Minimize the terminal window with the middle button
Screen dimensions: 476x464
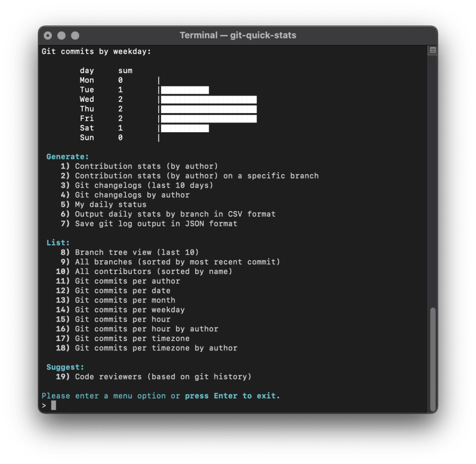(61, 36)
